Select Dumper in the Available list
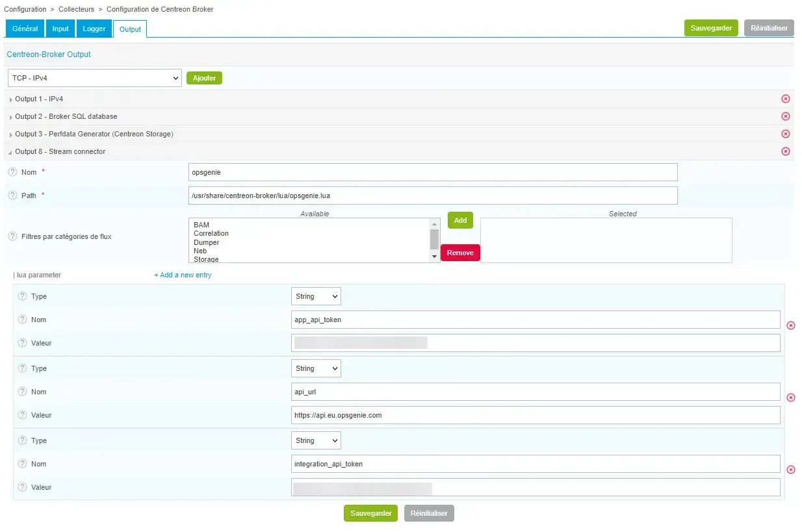 tap(207, 242)
